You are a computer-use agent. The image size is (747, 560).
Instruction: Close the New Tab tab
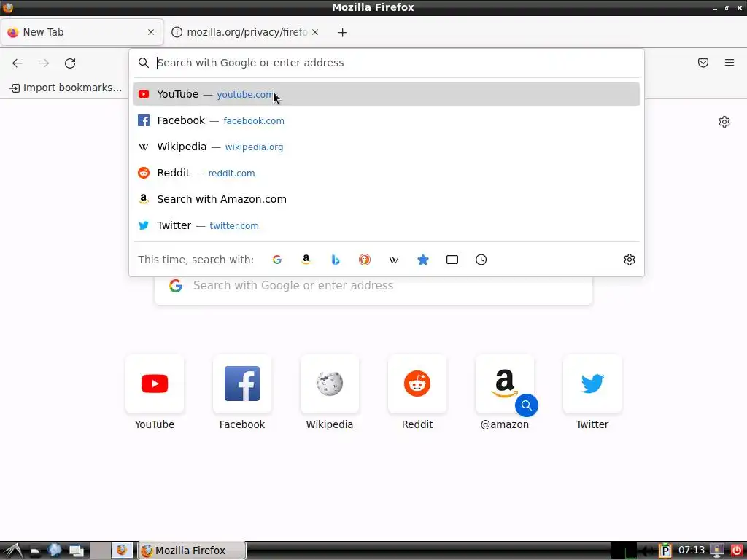tap(151, 32)
